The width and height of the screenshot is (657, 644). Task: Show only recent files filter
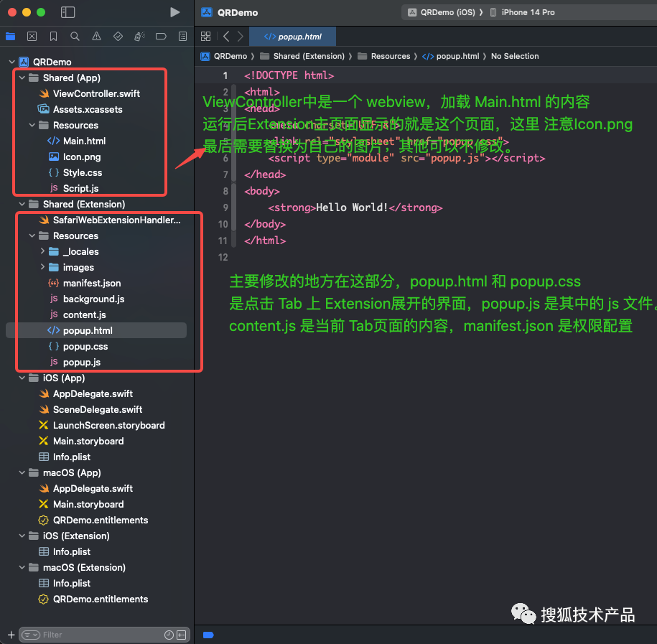tap(169, 635)
